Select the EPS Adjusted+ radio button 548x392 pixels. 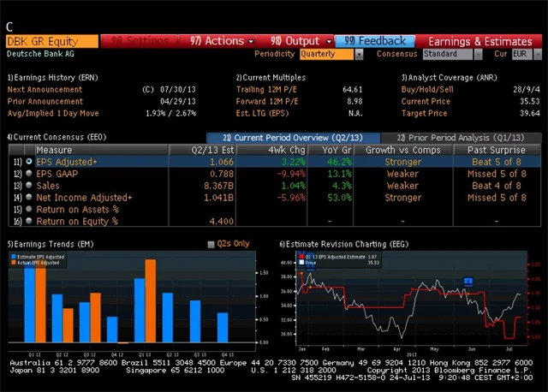coord(30,161)
